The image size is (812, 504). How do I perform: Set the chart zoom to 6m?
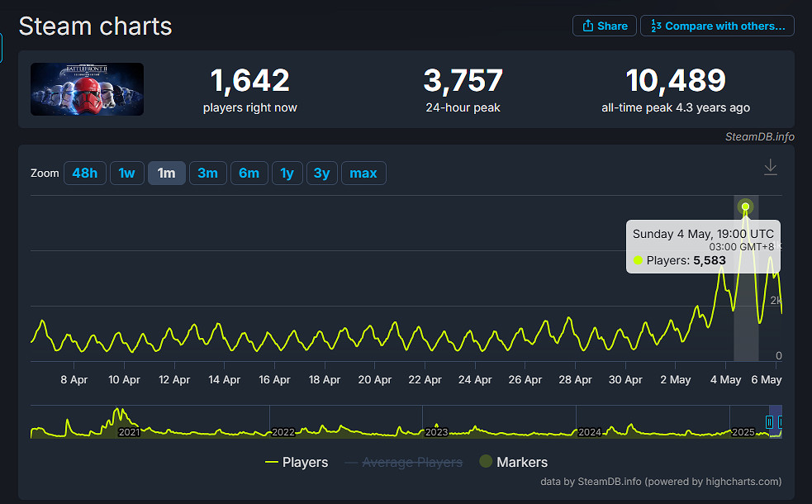pyautogui.click(x=249, y=173)
